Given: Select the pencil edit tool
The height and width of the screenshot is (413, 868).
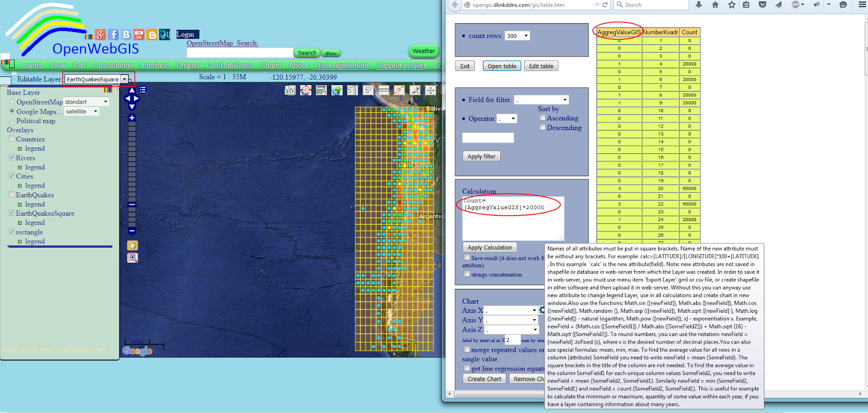Looking at the screenshot, I should (415, 91).
